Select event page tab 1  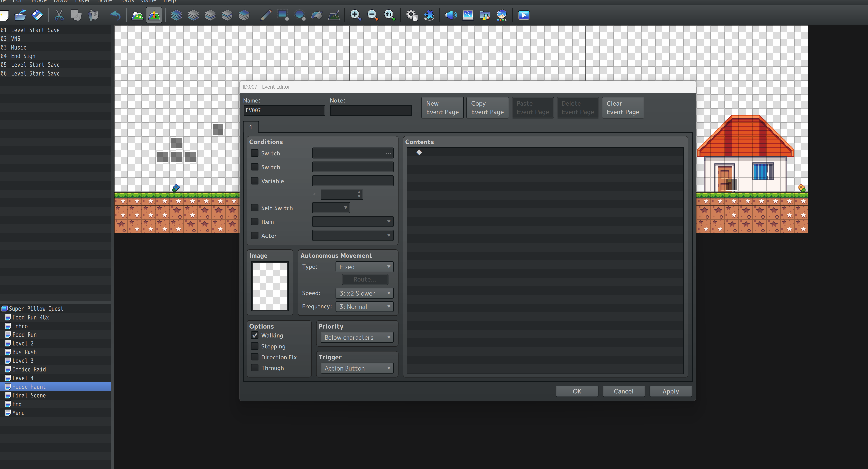pyautogui.click(x=251, y=127)
